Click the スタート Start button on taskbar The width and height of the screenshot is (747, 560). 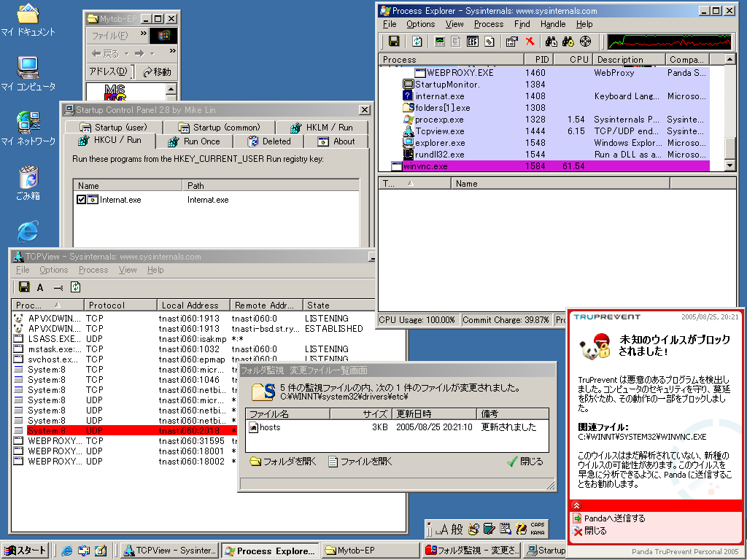25,551
